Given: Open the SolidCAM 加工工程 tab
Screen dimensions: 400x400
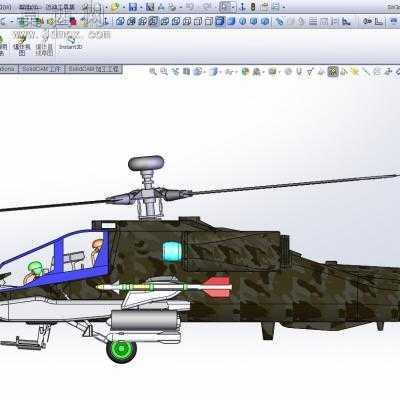Looking at the screenshot, I should pos(93,69).
